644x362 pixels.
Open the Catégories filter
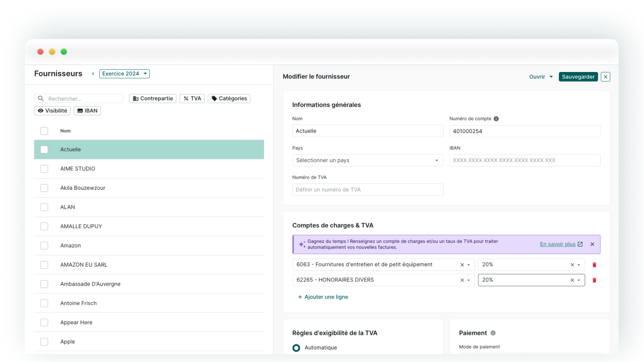pos(229,99)
